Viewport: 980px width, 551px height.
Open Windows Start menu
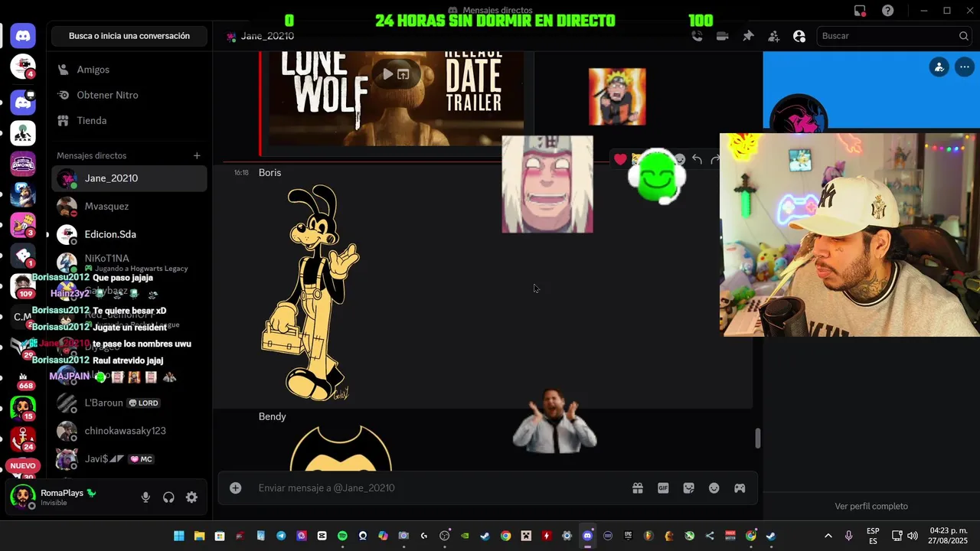pyautogui.click(x=178, y=536)
